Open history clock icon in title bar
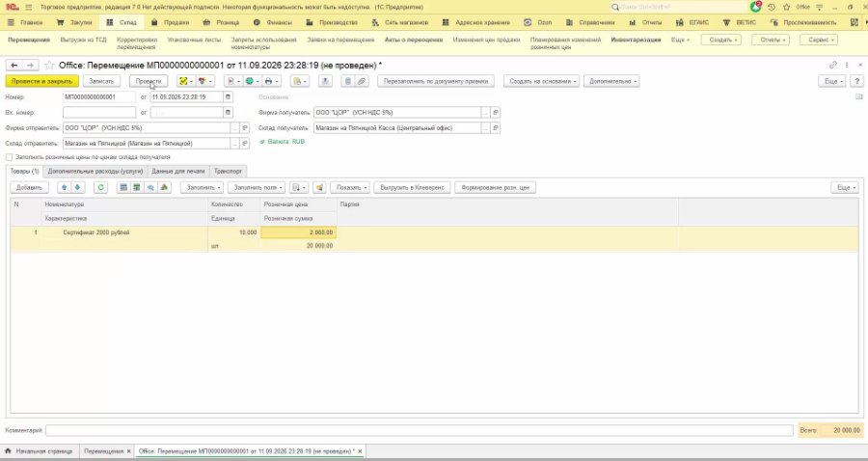868x461 pixels. [x=772, y=7]
